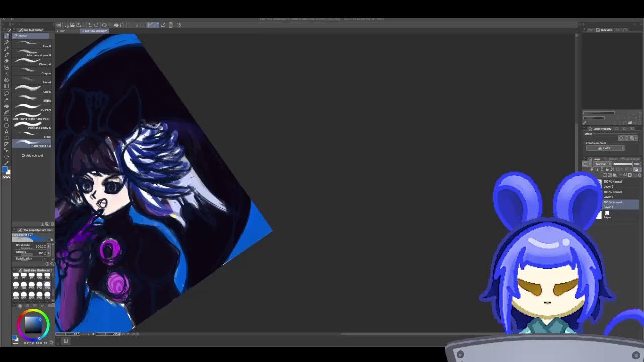Open the History panel tab

611,159
